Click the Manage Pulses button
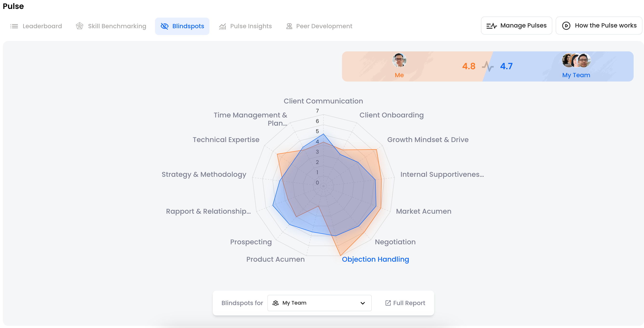The width and height of the screenshot is (644, 328). point(516,26)
